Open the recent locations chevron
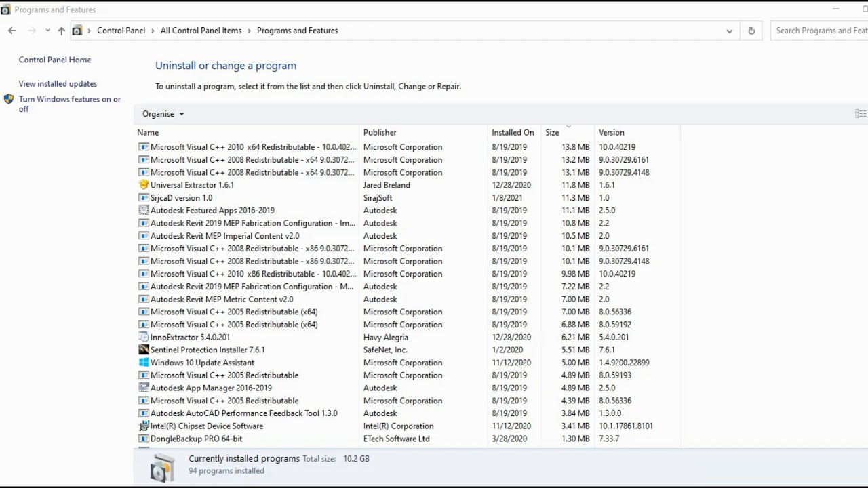Screen dimensions: 868x488 point(47,30)
